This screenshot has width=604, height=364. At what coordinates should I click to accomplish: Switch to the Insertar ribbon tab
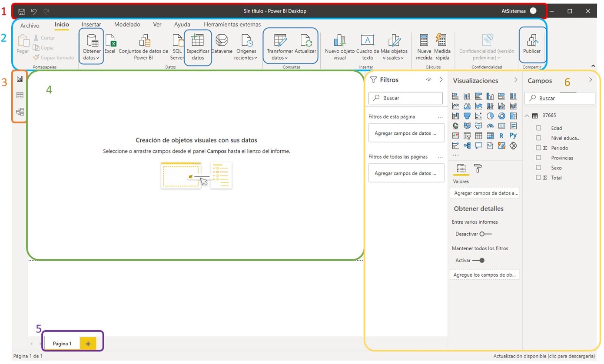point(91,25)
